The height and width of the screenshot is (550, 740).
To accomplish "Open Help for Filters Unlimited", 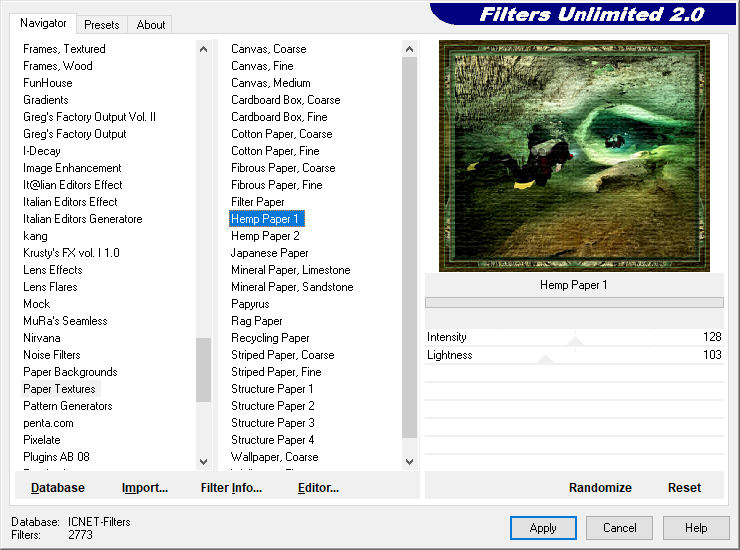I will pyautogui.click(x=696, y=527).
